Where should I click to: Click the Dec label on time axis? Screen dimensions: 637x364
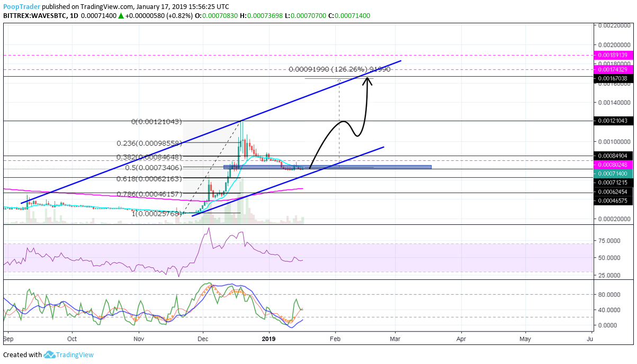[x=203, y=338]
